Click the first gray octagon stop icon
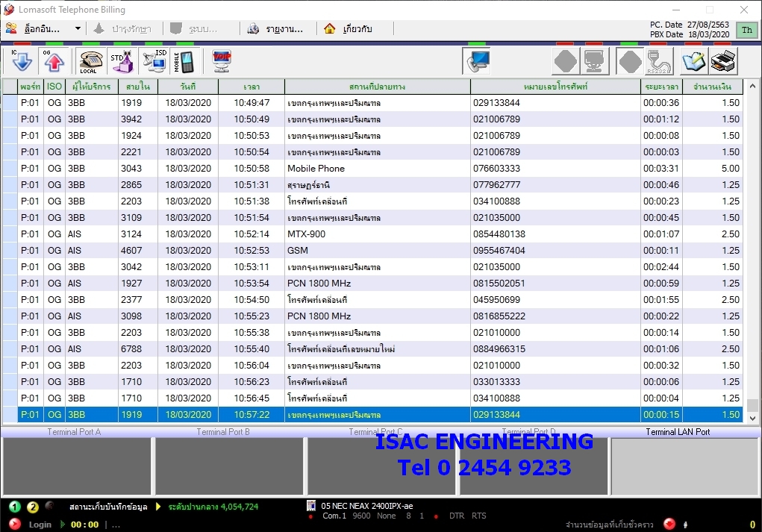762x532 pixels. pos(566,61)
